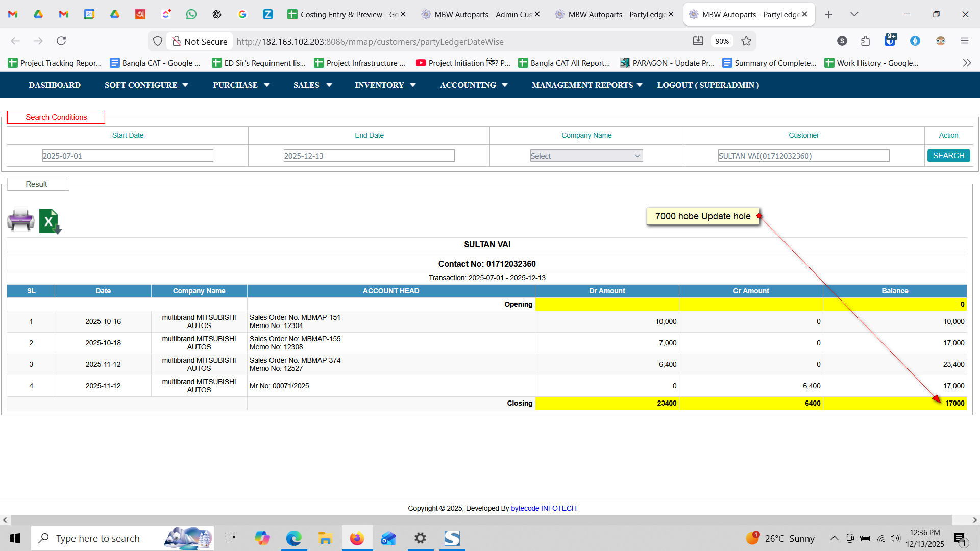The image size is (980, 551).
Task: Go to the DASHBOARD menu item
Action: pyautogui.click(x=55, y=85)
